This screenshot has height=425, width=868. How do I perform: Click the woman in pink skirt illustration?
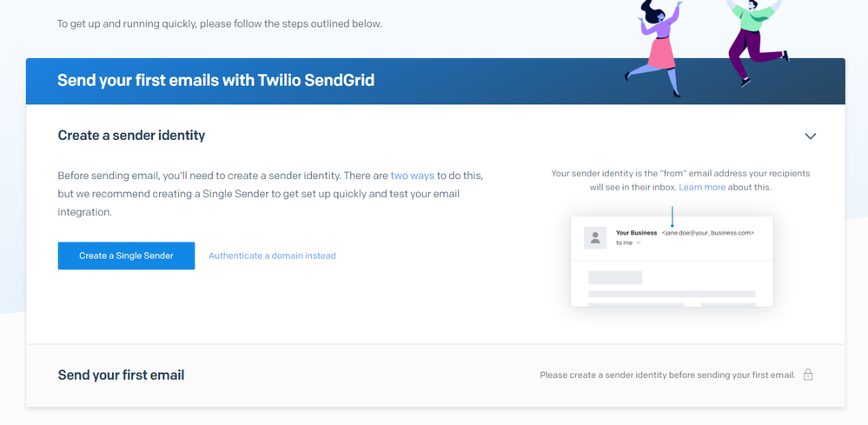[x=656, y=48]
